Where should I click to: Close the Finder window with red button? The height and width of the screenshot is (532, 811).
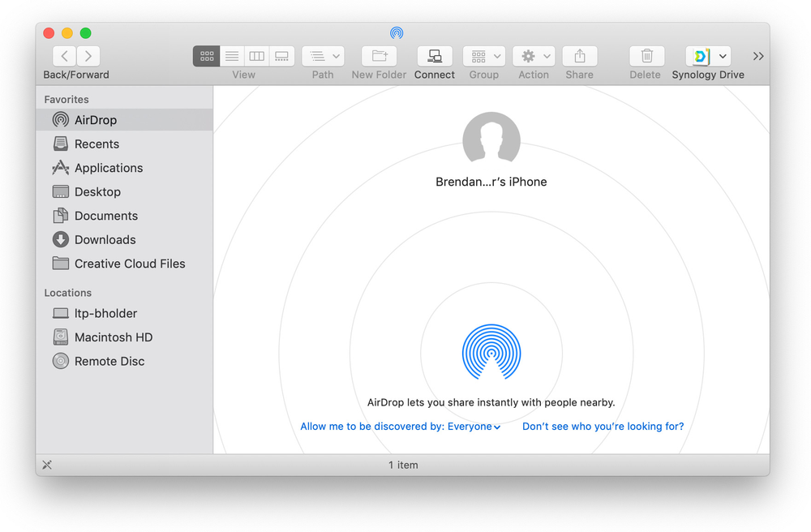coord(49,33)
